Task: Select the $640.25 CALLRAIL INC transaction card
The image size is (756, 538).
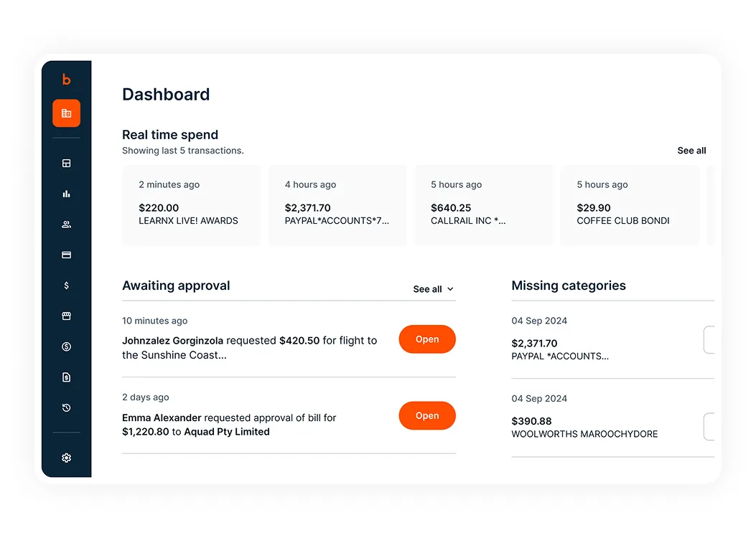Action: pos(483,206)
